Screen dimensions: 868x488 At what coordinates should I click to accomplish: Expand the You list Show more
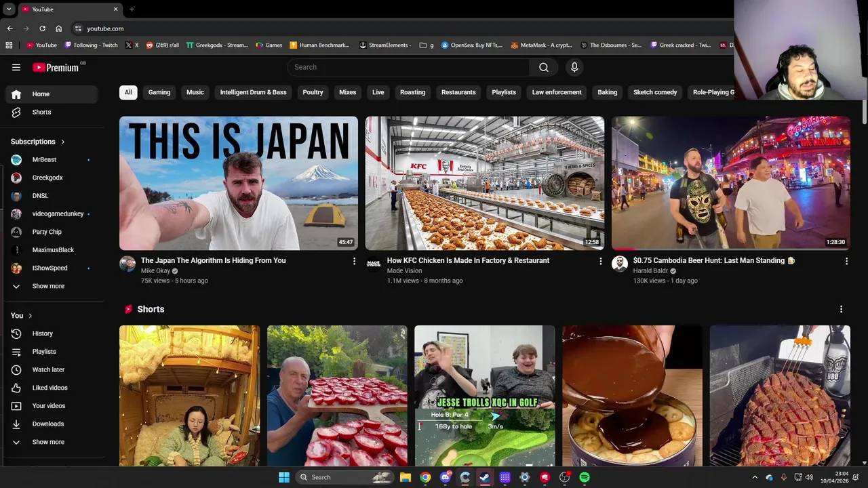pos(53,442)
